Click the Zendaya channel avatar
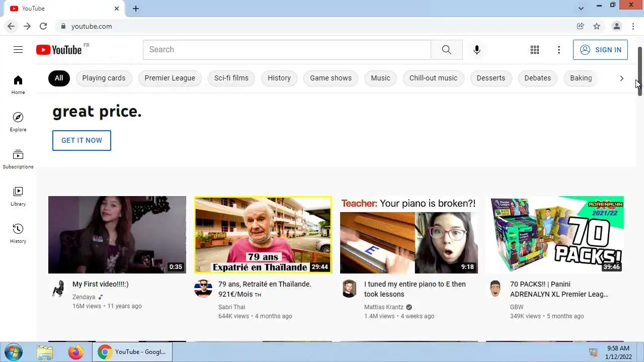 click(57, 289)
